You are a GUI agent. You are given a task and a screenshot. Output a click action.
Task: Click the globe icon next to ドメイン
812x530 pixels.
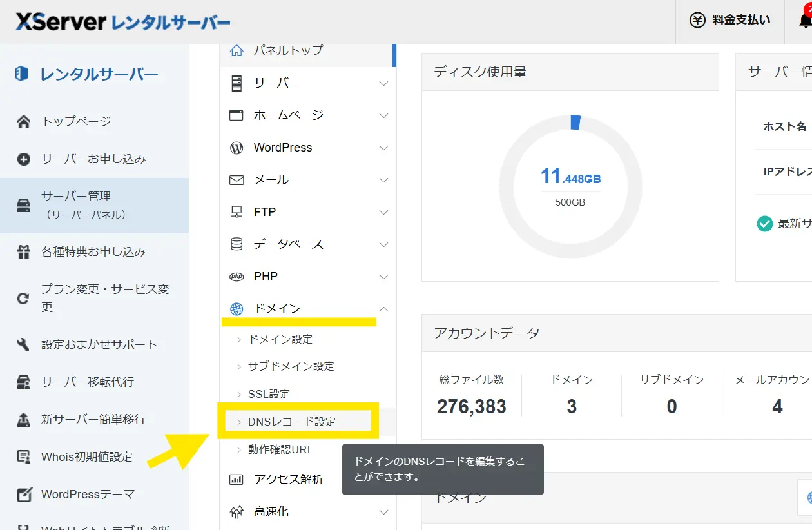point(237,309)
